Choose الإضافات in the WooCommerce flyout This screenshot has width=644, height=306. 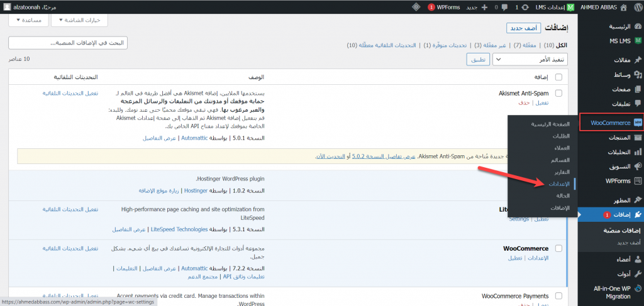560,209
